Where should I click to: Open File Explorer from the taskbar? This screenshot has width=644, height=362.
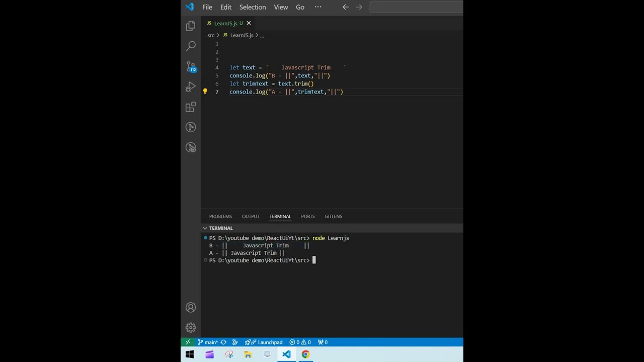pyautogui.click(x=248, y=354)
